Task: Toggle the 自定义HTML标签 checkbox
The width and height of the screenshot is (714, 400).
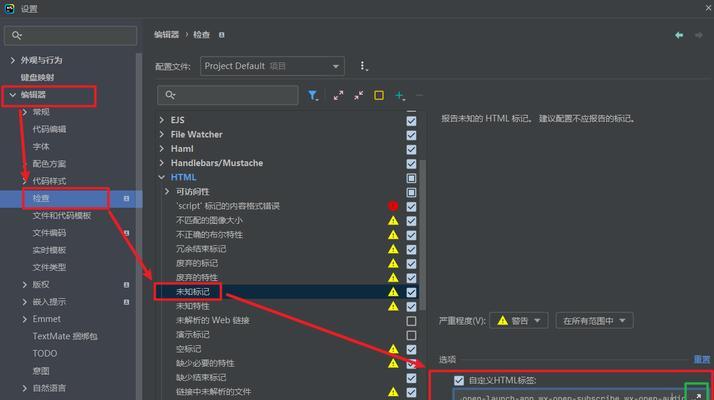Action: pyautogui.click(x=459, y=380)
